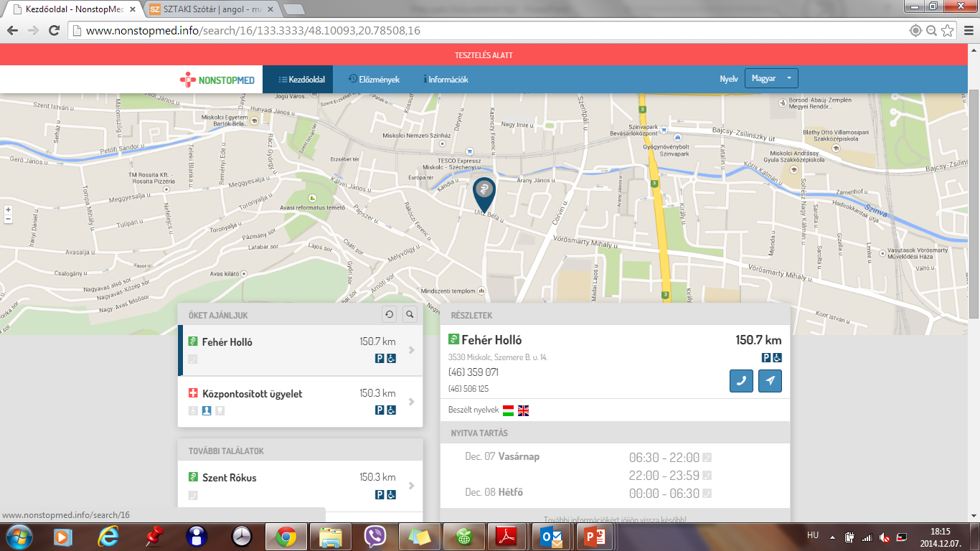The image size is (980, 551).
Task: Expand the Fehér Holló list item chevron
Action: point(411,350)
